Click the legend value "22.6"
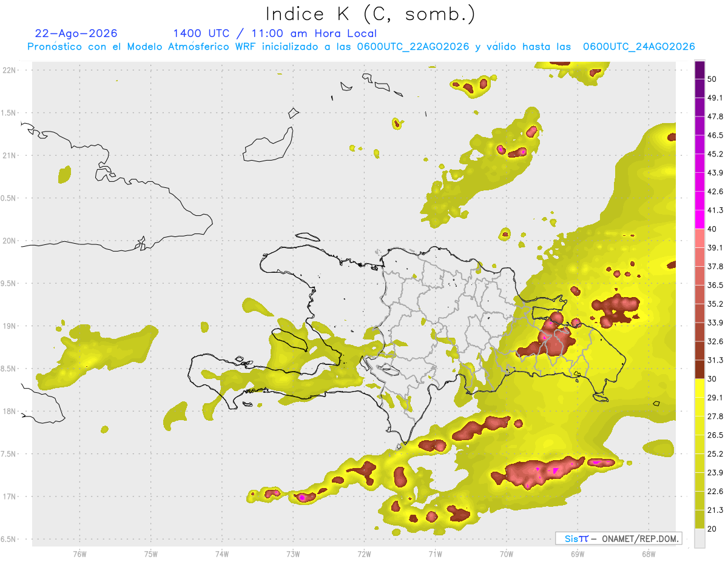The width and height of the screenshot is (728, 562). pos(716,491)
